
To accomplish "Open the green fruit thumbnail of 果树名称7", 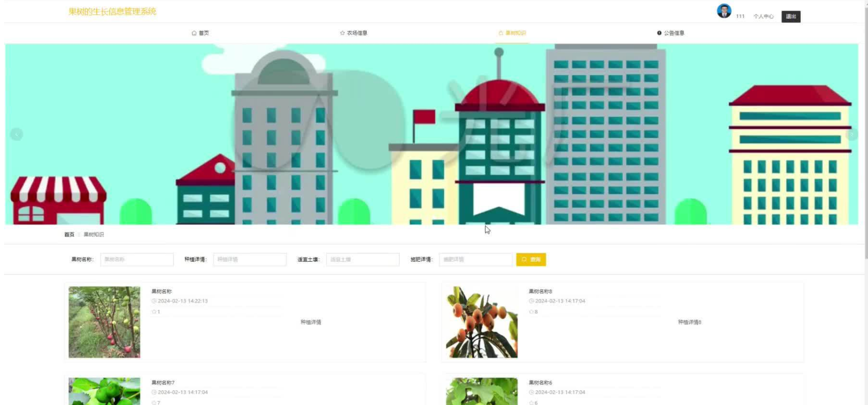I will tap(104, 391).
